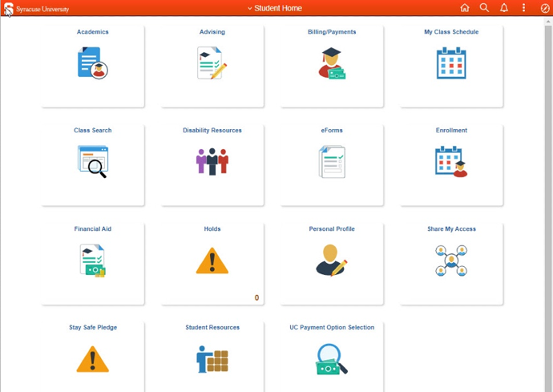Click the Syracuse University logo
Viewport: 553px width, 392px height.
tap(36, 9)
